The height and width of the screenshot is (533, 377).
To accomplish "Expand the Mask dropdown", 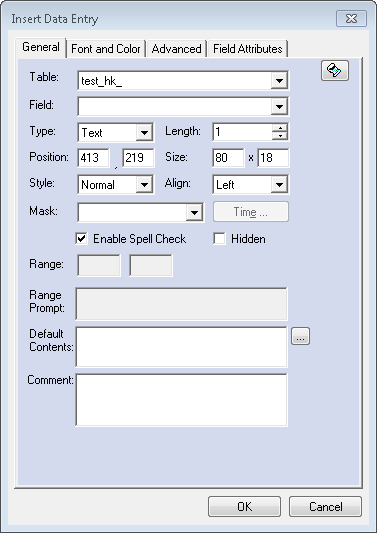I will pyautogui.click(x=194, y=213).
